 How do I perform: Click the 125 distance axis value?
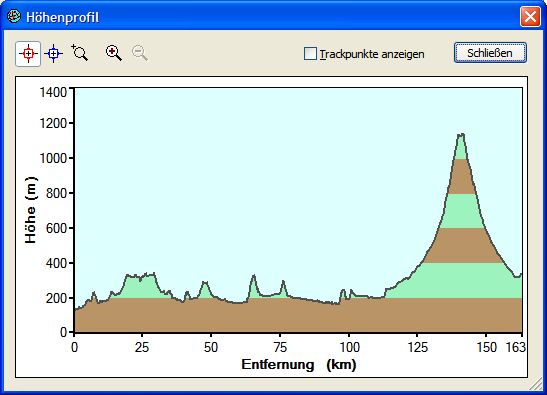tap(418, 347)
